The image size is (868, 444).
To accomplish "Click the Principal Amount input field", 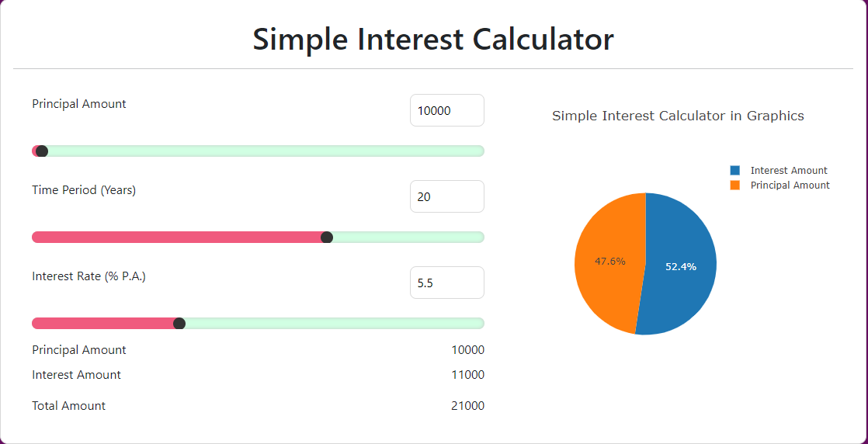I will click(446, 110).
